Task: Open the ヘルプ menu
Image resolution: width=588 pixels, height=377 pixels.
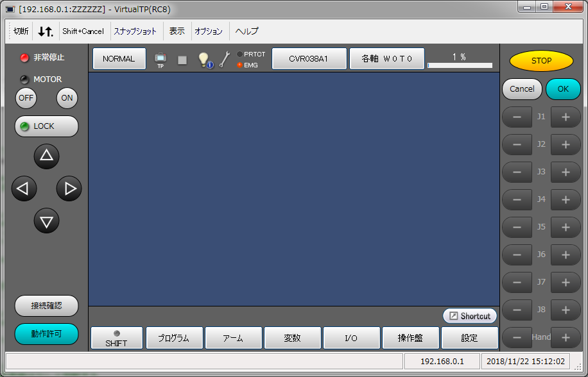Action: point(247,31)
